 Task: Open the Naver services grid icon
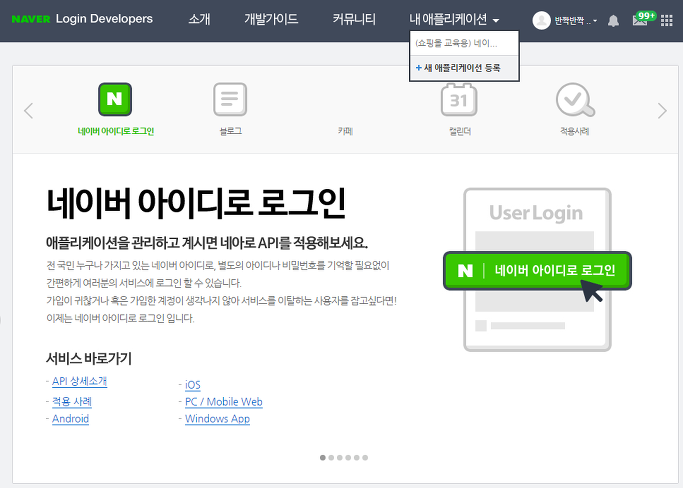[x=666, y=20]
